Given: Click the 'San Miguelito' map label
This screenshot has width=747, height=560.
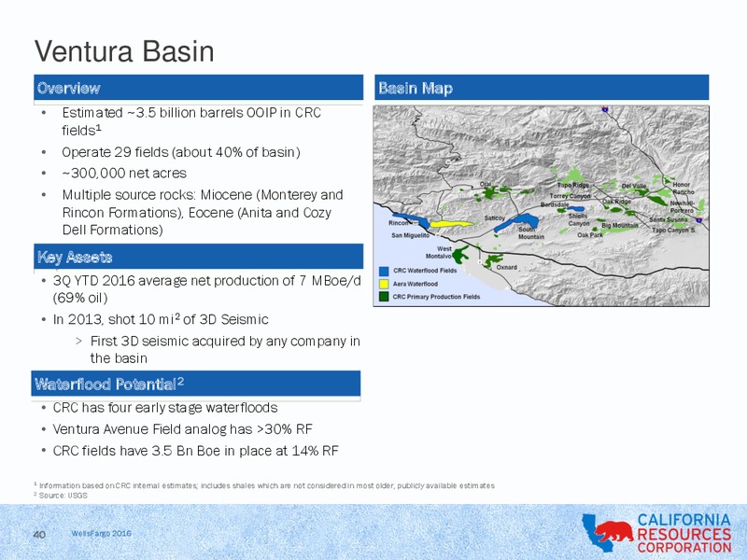Looking at the screenshot, I should [x=410, y=235].
